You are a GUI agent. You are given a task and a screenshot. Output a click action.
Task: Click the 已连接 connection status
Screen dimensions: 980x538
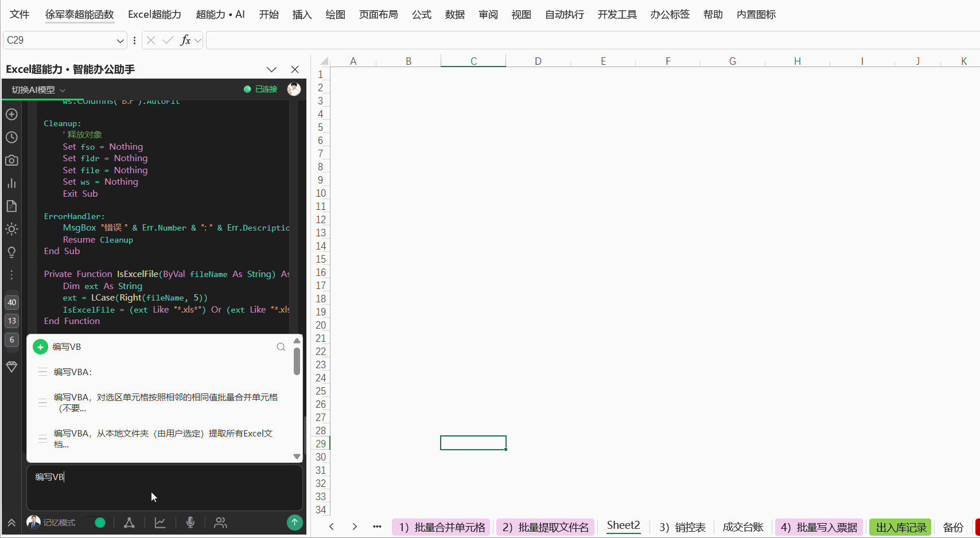[260, 89]
